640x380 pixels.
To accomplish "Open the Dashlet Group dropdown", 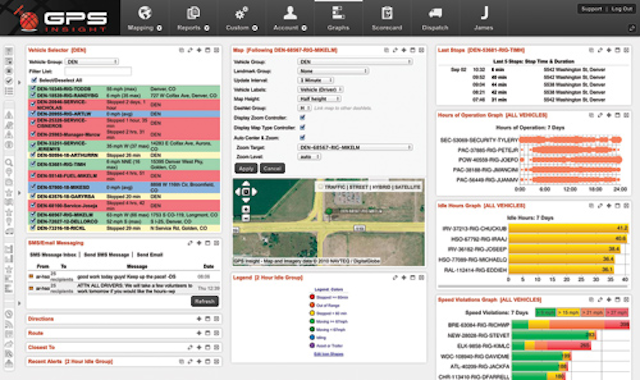I will (304, 108).
